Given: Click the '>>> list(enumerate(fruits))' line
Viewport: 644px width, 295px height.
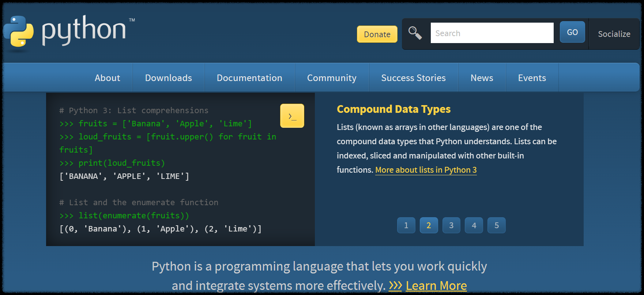Looking at the screenshot, I should point(124,215).
